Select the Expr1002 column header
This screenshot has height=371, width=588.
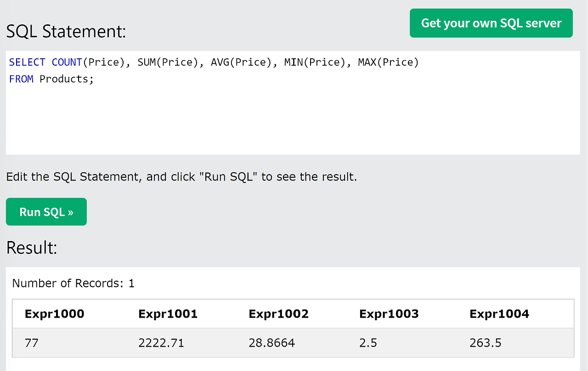(278, 314)
